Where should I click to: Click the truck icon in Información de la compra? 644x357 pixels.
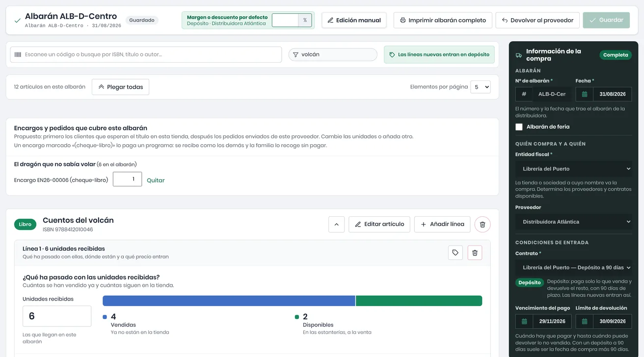pyautogui.click(x=519, y=55)
